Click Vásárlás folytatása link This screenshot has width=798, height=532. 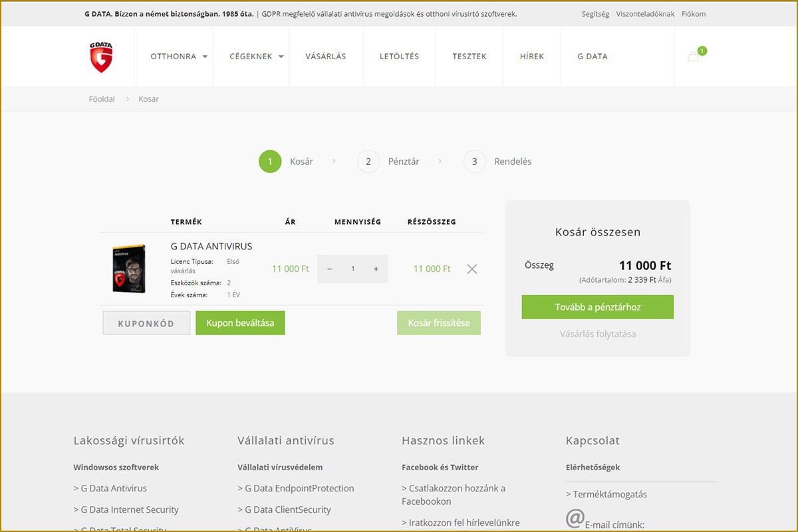pyautogui.click(x=598, y=334)
